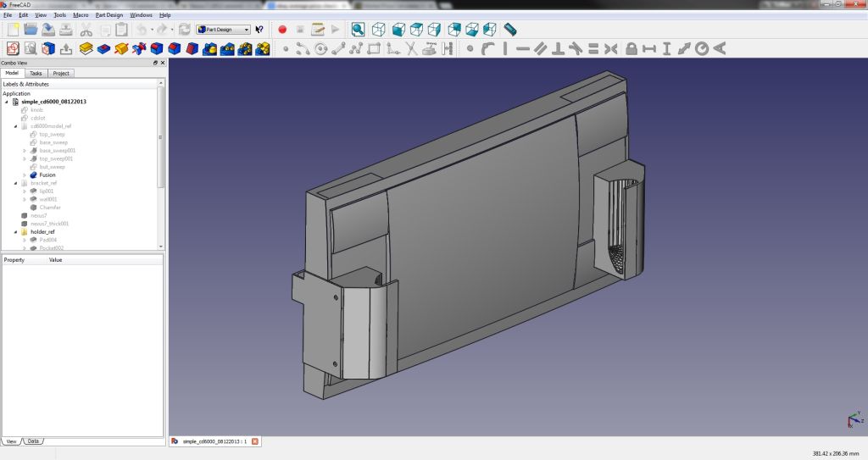Viewport: 868px width, 460px height.
Task: Start macro recording with the red circle
Action: (282, 30)
